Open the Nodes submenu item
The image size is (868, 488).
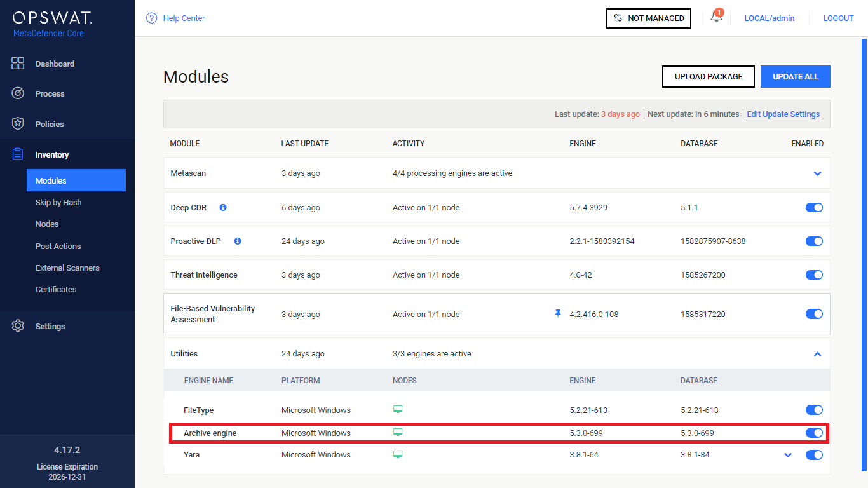pyautogui.click(x=47, y=224)
